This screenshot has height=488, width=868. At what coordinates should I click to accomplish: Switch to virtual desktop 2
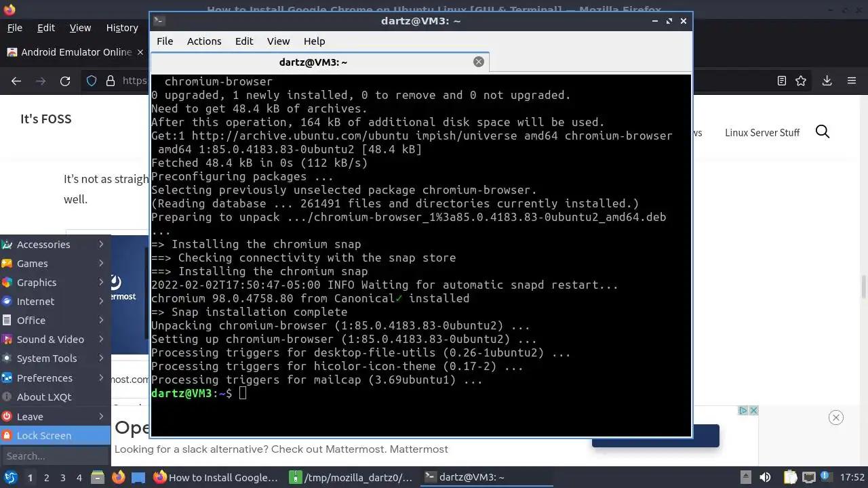tap(46, 477)
